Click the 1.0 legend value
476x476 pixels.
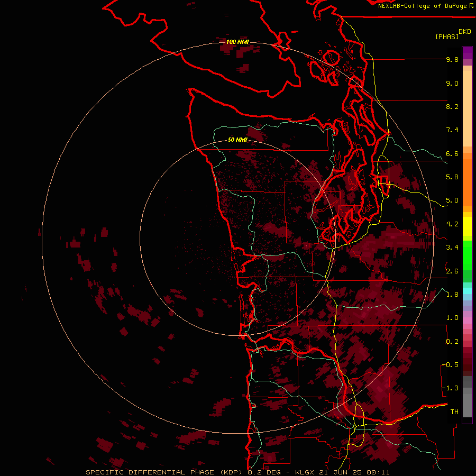tap(452, 318)
